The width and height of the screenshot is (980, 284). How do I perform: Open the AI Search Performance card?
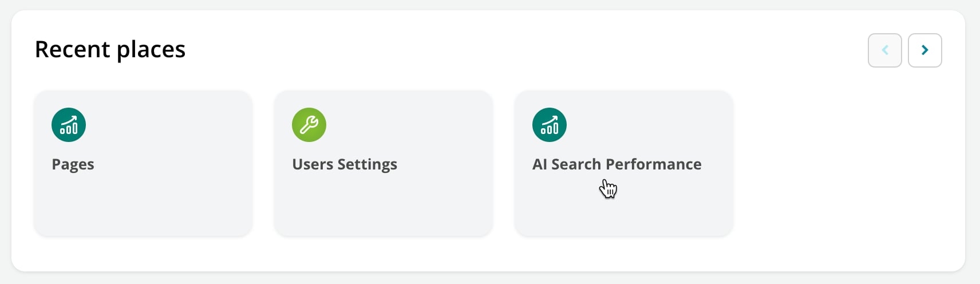pos(624,163)
